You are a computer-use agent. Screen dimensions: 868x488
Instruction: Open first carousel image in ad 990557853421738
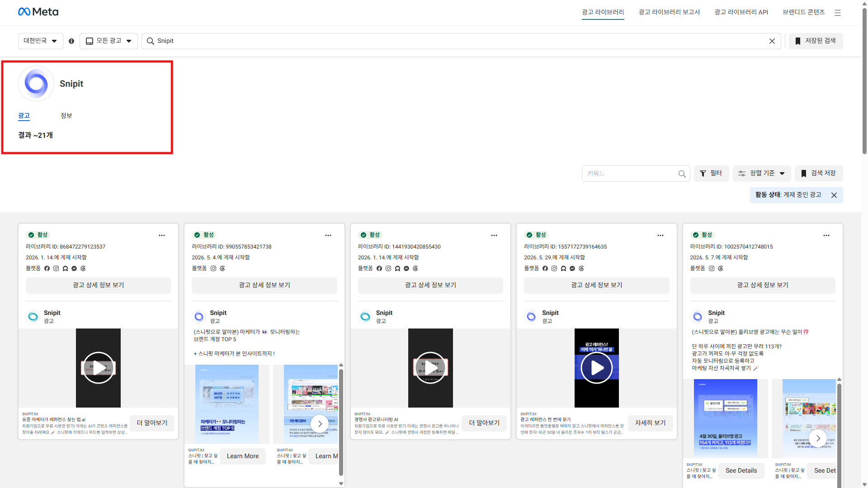(227, 404)
